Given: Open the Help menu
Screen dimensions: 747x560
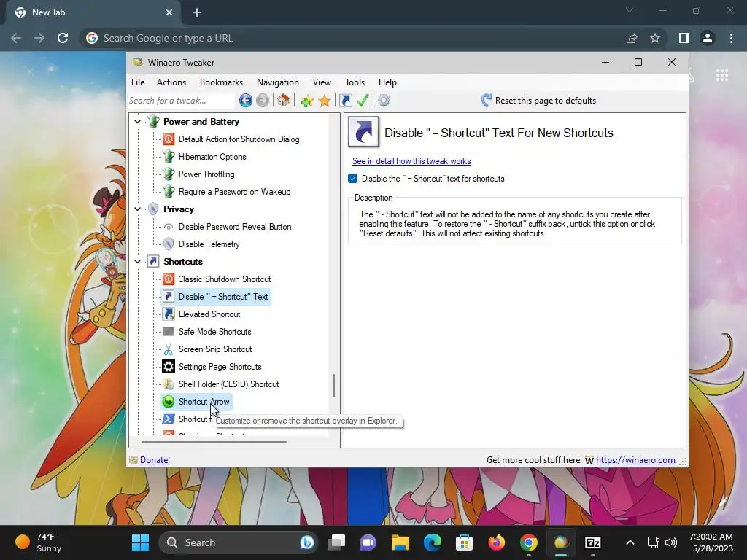Looking at the screenshot, I should [387, 82].
